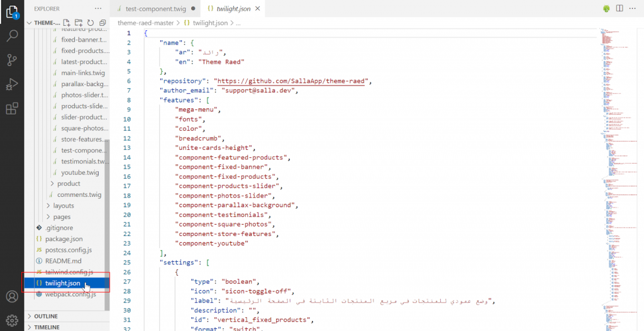644x331 pixels.
Task: Open Run and Debug view icon
Action: coord(12,84)
